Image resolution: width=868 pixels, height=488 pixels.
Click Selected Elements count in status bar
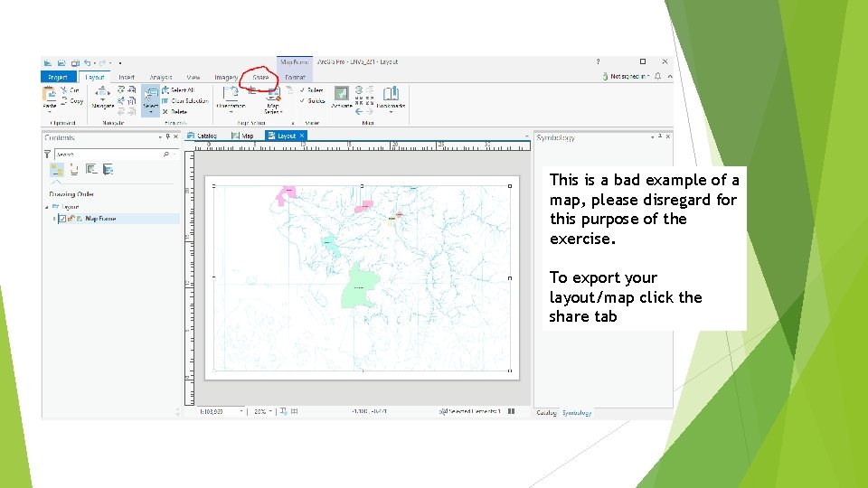point(470,411)
